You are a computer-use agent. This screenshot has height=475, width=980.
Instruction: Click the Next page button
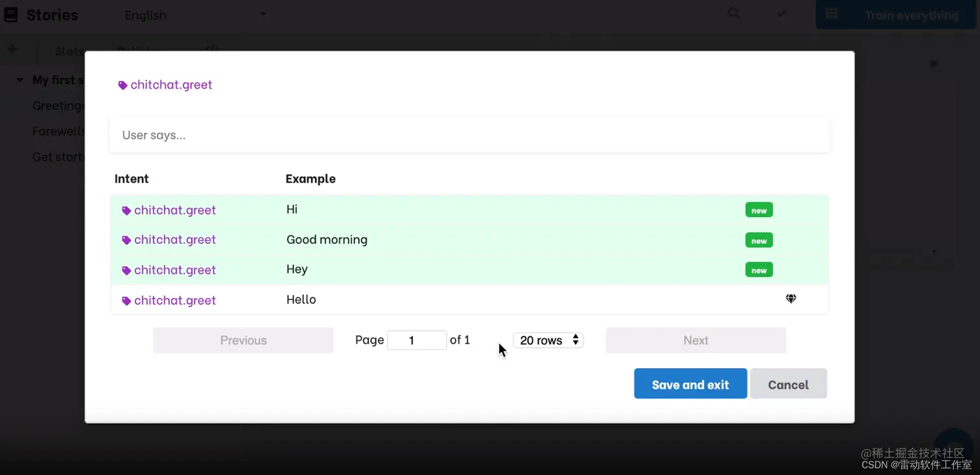pos(695,340)
